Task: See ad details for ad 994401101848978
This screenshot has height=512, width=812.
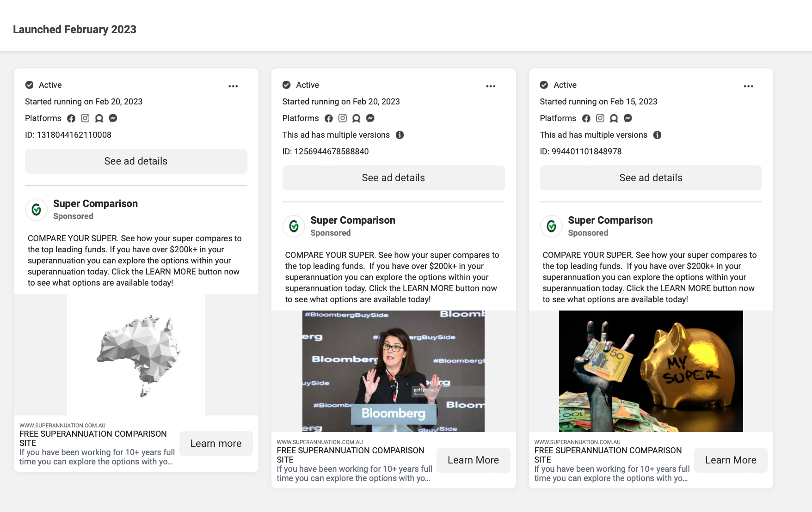Action: pos(651,178)
